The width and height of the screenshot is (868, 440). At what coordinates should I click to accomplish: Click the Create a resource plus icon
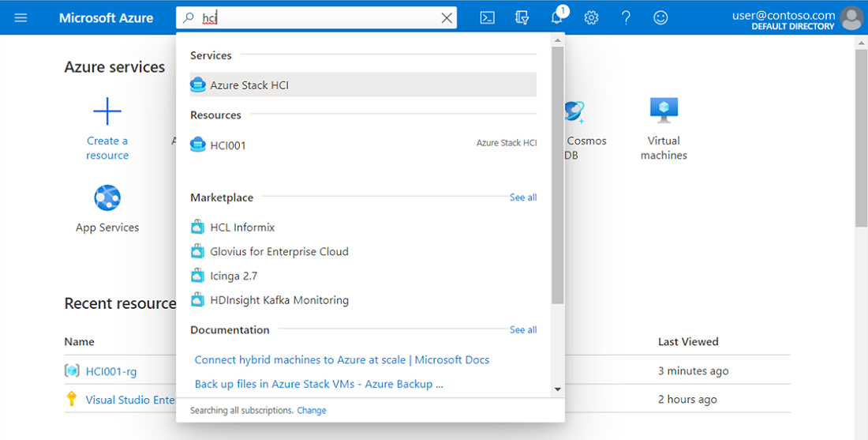coord(107,112)
